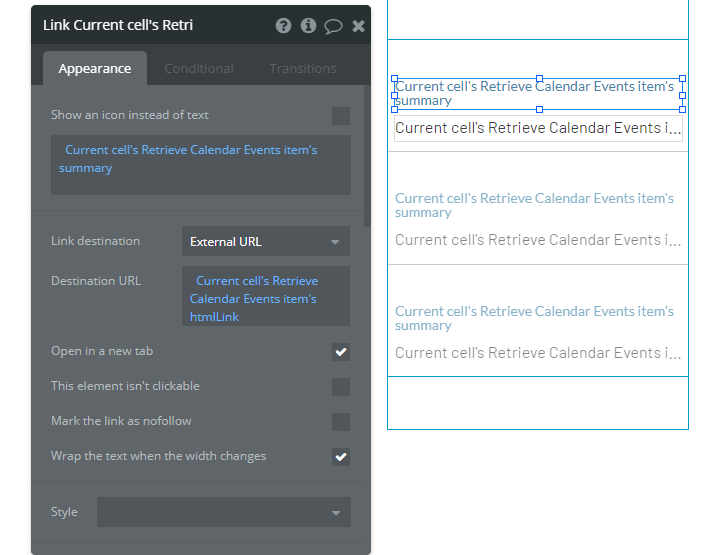
Task: Click the first cell's text element below link
Action: 537,128
